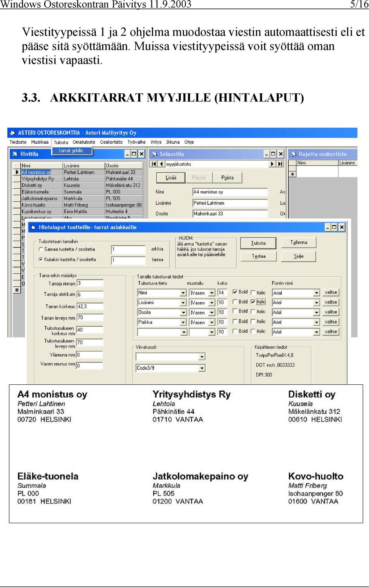The width and height of the screenshot is (369, 588).
Task: Uncheck italic for the Lisänimi row
Action: click(x=253, y=302)
